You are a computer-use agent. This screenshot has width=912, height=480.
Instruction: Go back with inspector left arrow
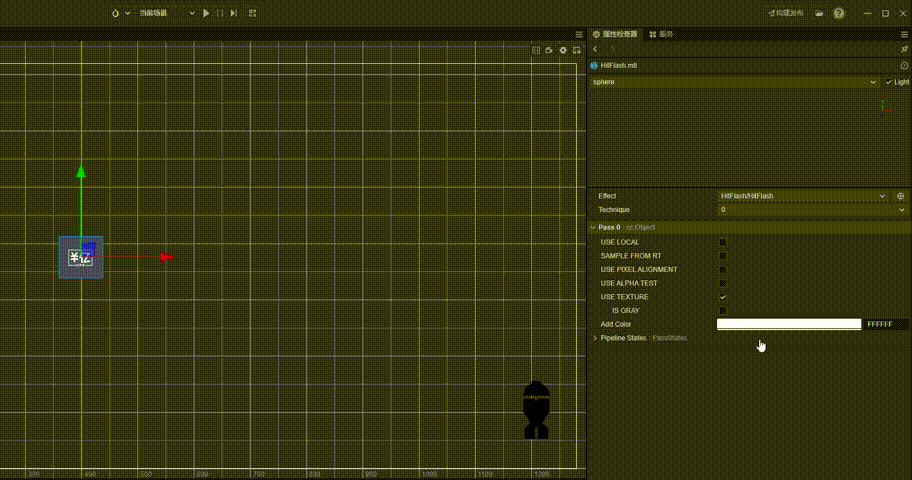click(x=595, y=48)
